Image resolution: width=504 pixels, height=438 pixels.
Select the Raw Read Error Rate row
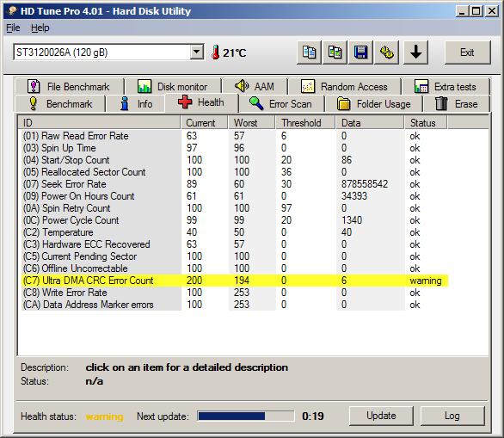tap(235, 136)
